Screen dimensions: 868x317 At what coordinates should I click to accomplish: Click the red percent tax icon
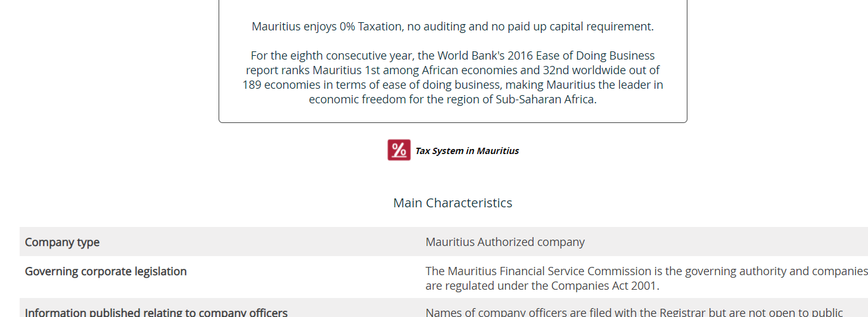(399, 150)
